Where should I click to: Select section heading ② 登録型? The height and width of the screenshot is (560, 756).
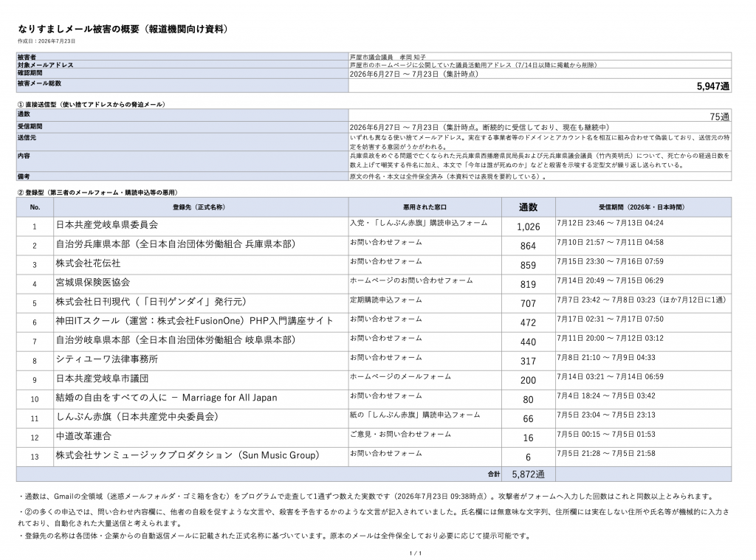(98, 193)
